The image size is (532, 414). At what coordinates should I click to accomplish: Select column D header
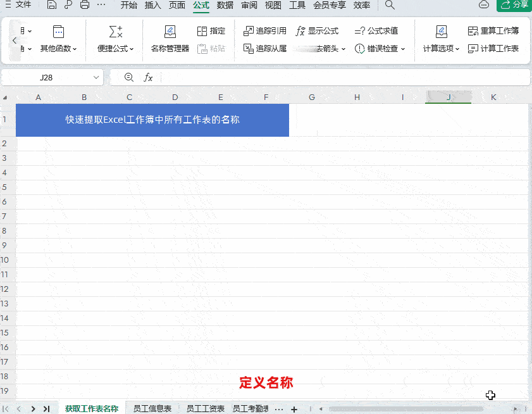pos(175,97)
